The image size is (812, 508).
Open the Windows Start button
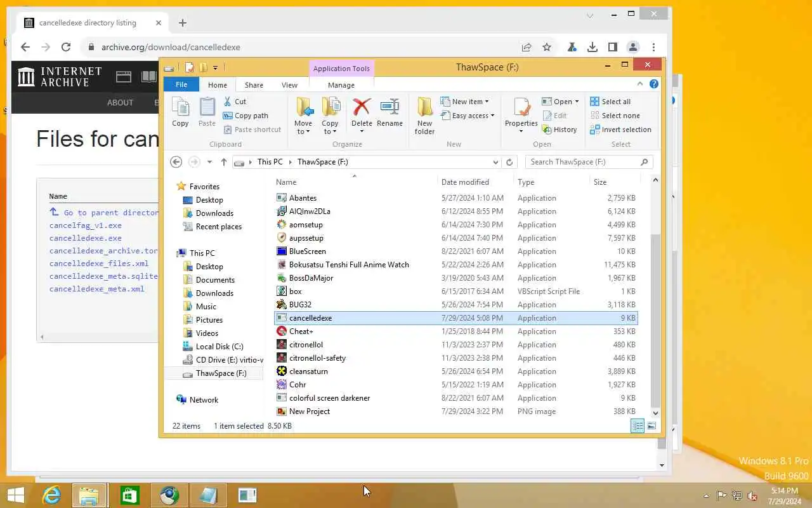click(x=16, y=495)
